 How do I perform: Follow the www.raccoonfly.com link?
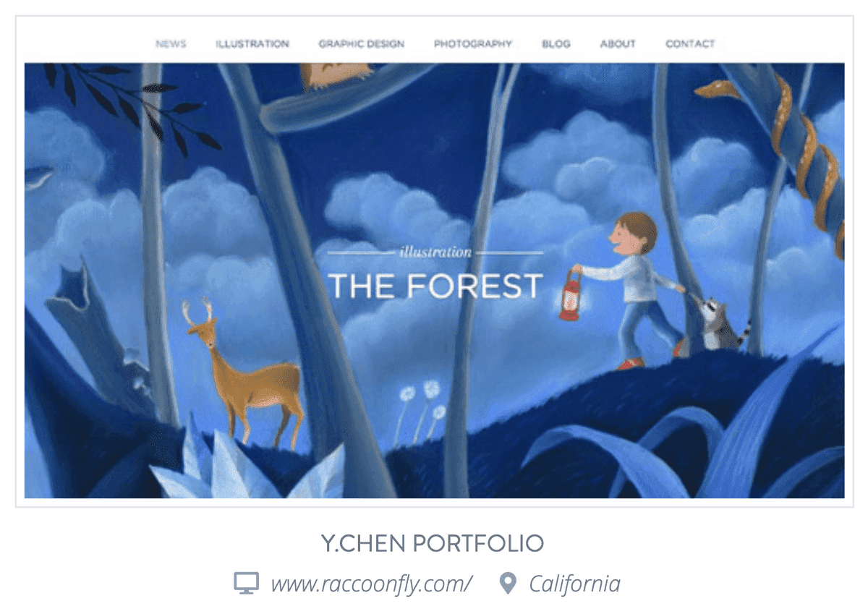(x=372, y=584)
